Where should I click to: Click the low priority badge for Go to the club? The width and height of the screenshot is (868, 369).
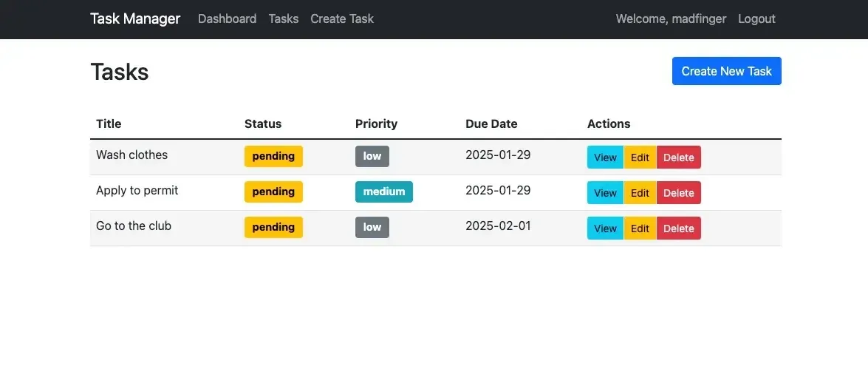[x=372, y=227]
